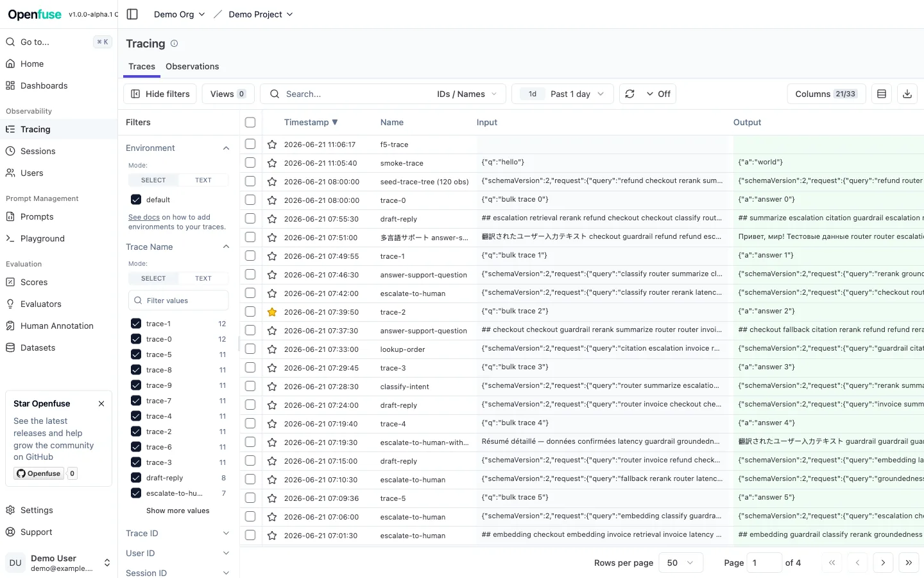This screenshot has height=578, width=924.
Task: Change row height via toolbar icon
Action: (x=882, y=94)
